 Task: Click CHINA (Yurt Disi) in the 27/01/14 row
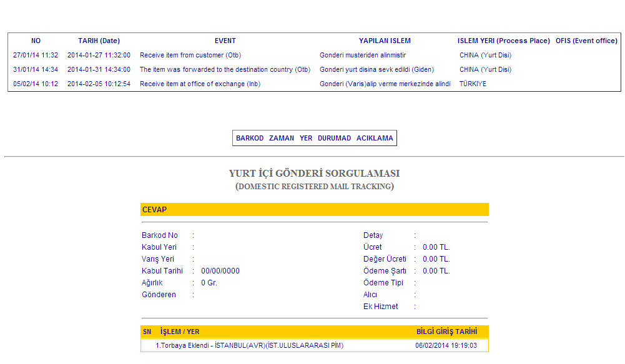(x=486, y=55)
